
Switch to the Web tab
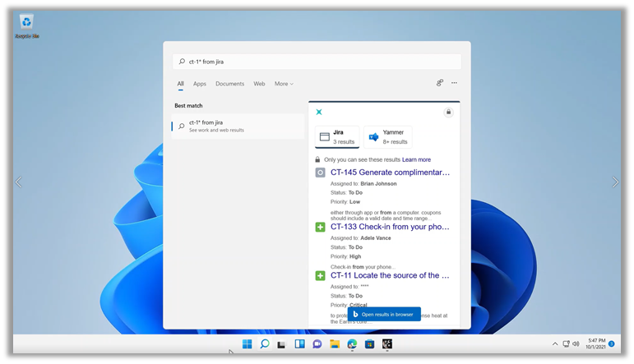259,84
